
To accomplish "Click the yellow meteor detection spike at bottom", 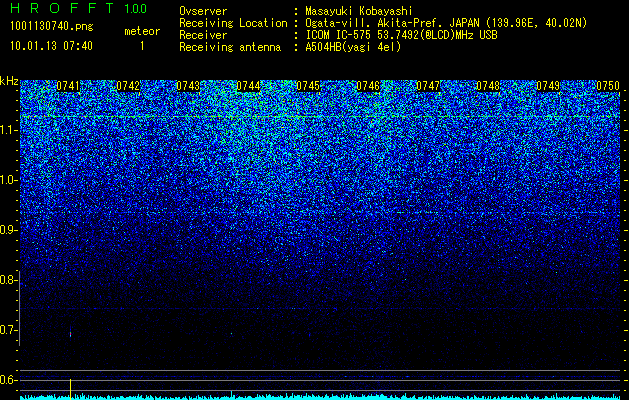I will pos(71,388).
